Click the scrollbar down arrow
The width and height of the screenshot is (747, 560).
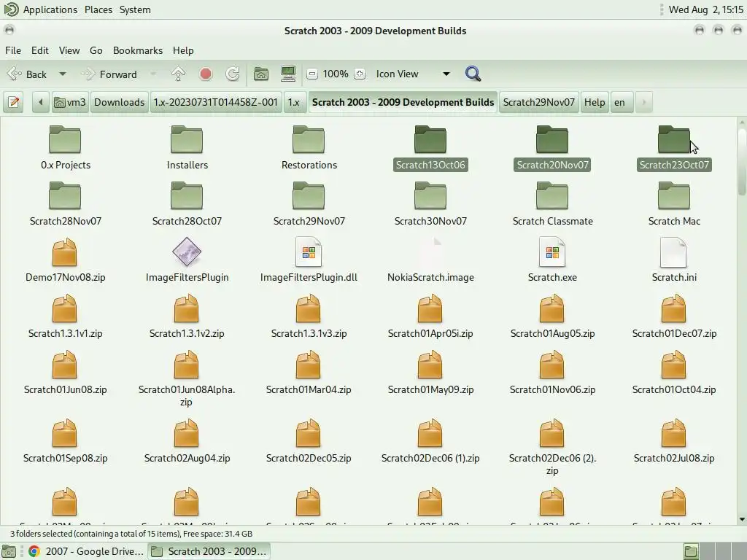742,519
